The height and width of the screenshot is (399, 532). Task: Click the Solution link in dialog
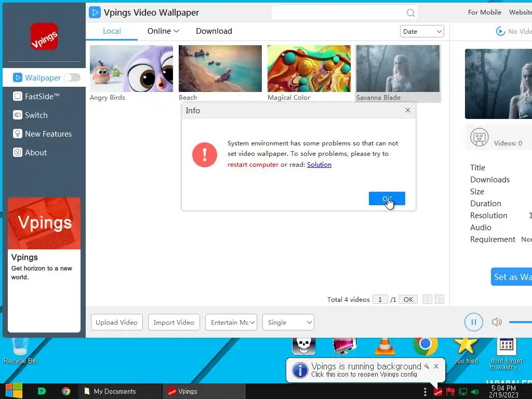[320, 165]
